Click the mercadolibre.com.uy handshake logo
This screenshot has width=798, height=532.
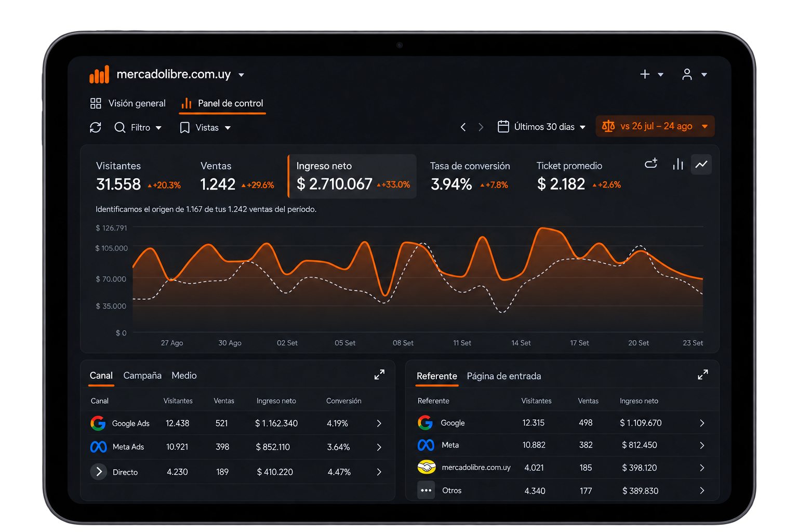pos(427,467)
